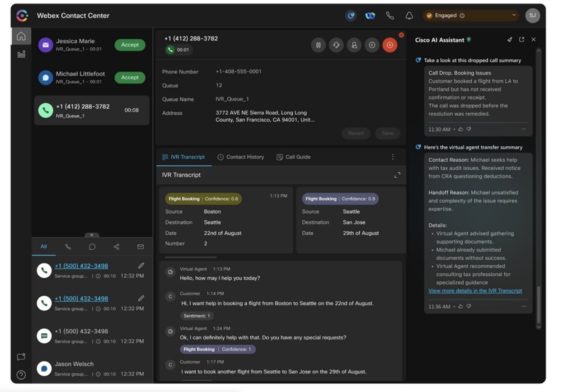582x392 pixels.
Task: Open the Engaged status dropdown
Action: click(470, 15)
